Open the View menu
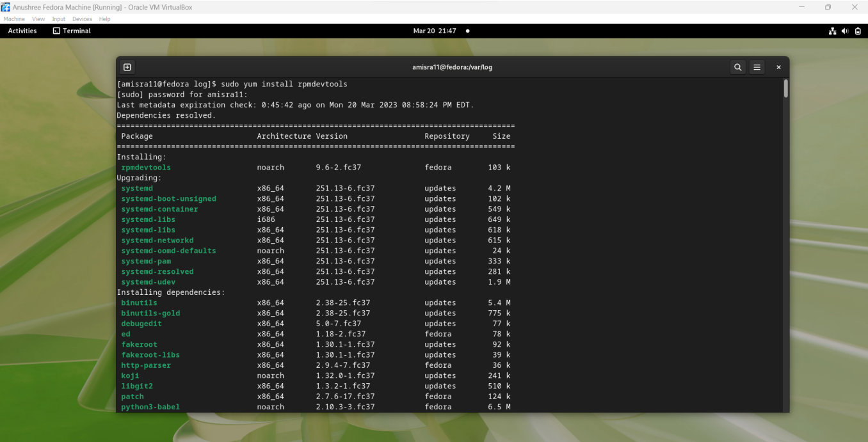The height and width of the screenshot is (442, 868). [x=38, y=19]
